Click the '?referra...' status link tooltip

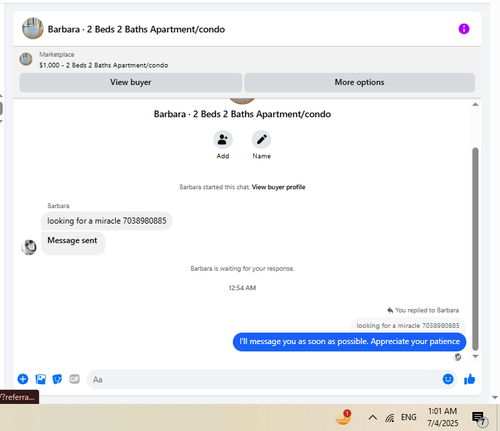[19, 397]
